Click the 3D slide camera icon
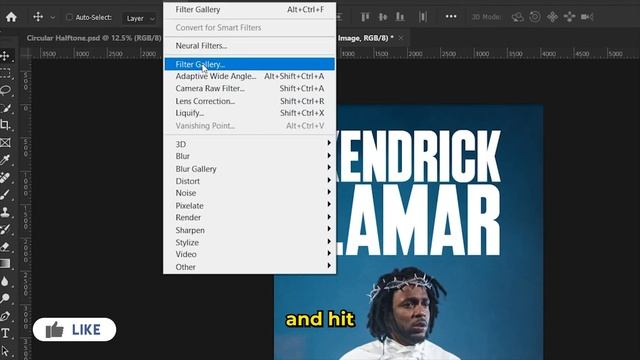The height and width of the screenshot is (360, 640). [x=569, y=17]
